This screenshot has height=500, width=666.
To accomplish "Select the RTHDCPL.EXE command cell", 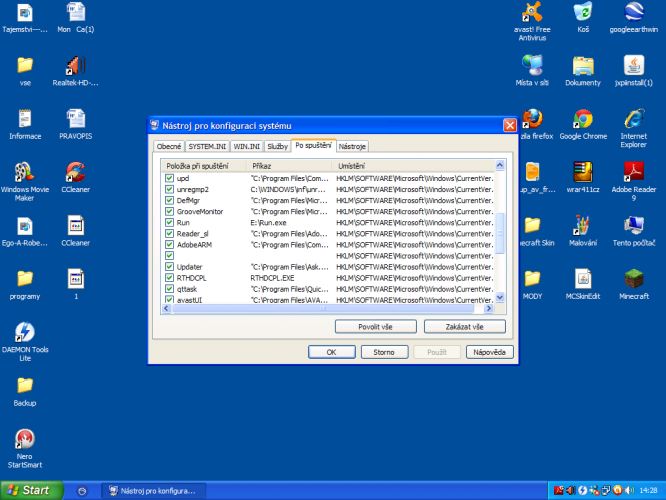I will click(272, 278).
